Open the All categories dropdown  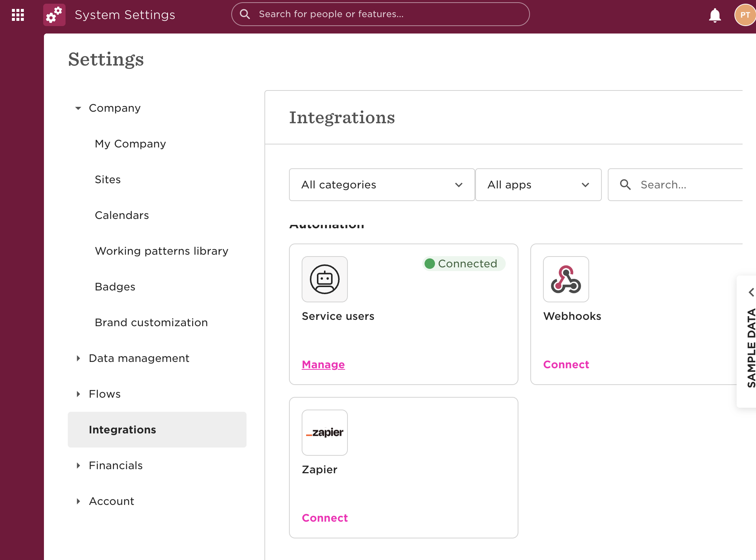[382, 185]
